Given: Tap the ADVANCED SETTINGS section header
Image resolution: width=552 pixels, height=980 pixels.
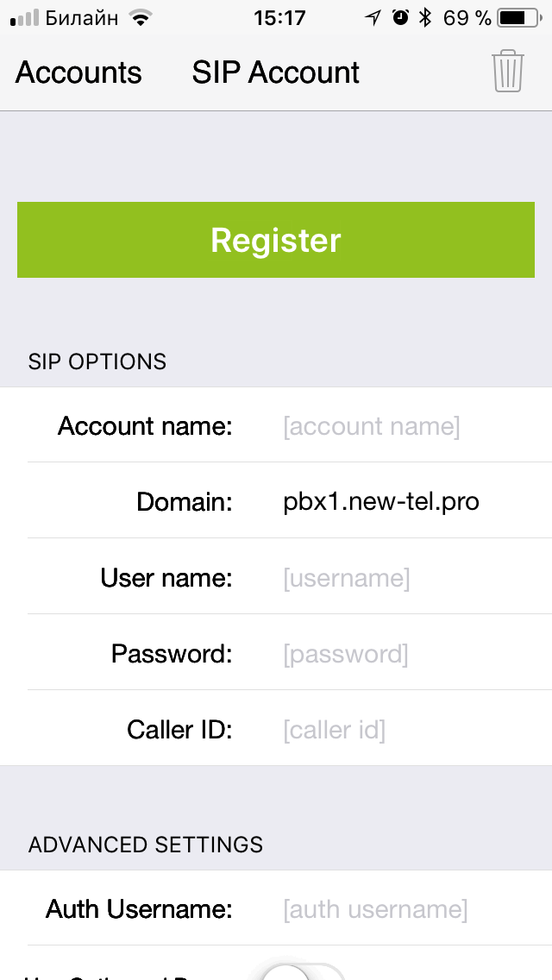Looking at the screenshot, I should click(146, 844).
